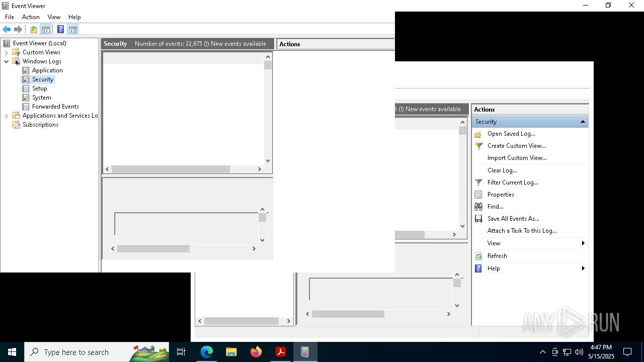The width and height of the screenshot is (644, 362).
Task: Click the Save All Events As disk icon
Action: point(478,219)
